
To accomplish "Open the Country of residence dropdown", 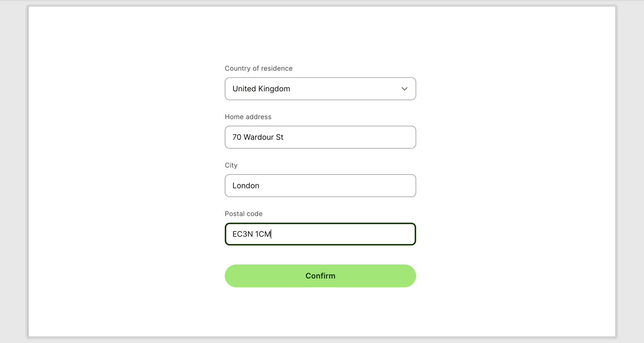I will (x=320, y=89).
